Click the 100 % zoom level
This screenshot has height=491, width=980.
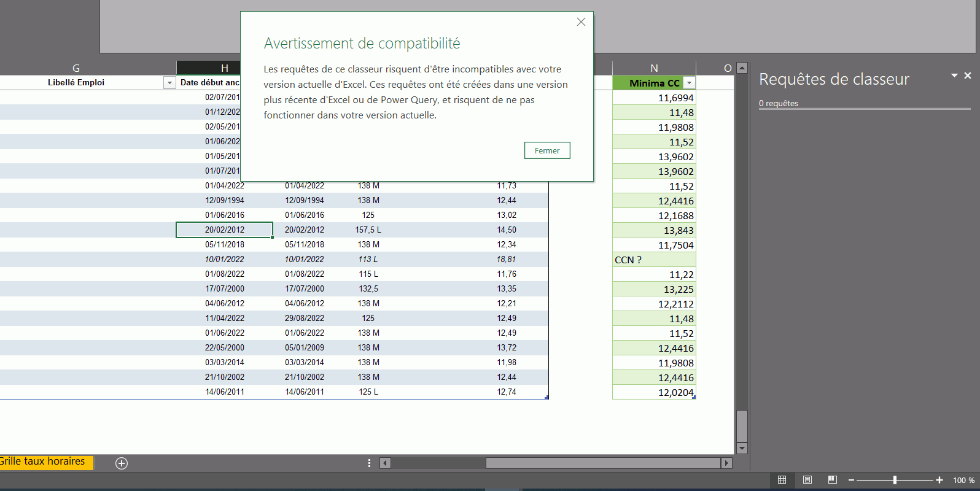tap(963, 480)
